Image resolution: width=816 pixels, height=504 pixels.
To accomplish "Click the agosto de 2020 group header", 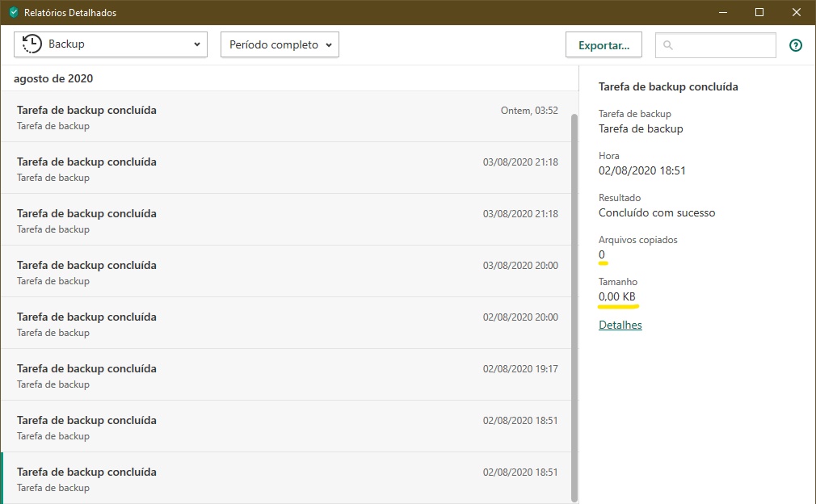I will pyautogui.click(x=53, y=79).
